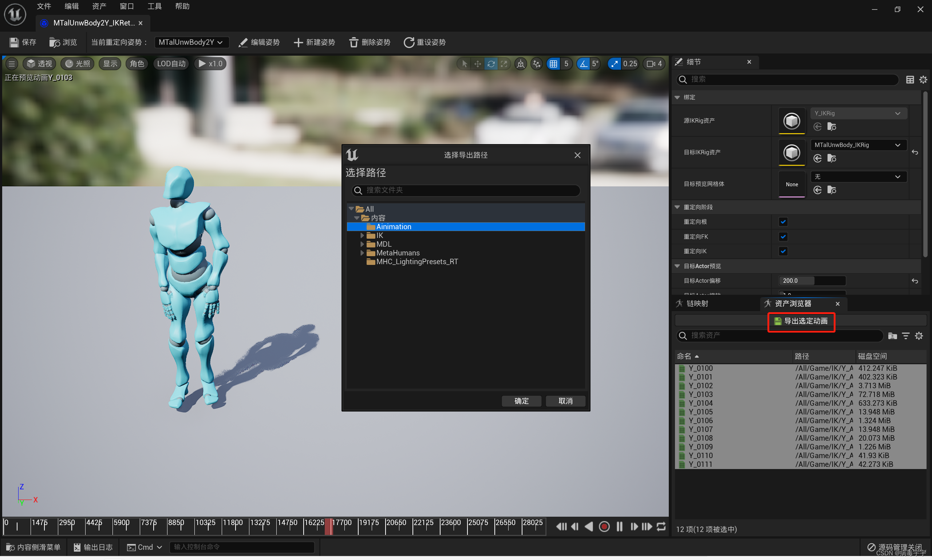Open the 当前重定向姿势 MTalUnwBody2Y dropdown
Image resolution: width=932 pixels, height=560 pixels.
click(191, 42)
